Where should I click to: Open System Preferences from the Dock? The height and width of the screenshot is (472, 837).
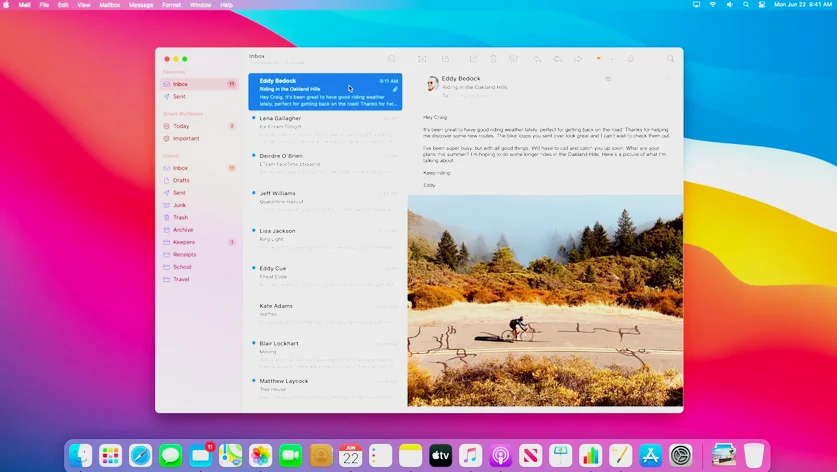681,455
